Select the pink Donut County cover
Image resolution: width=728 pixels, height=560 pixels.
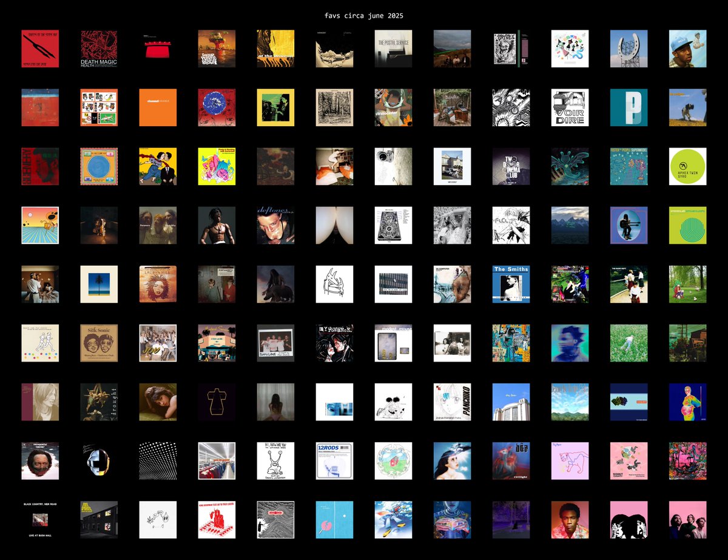tap(629, 460)
